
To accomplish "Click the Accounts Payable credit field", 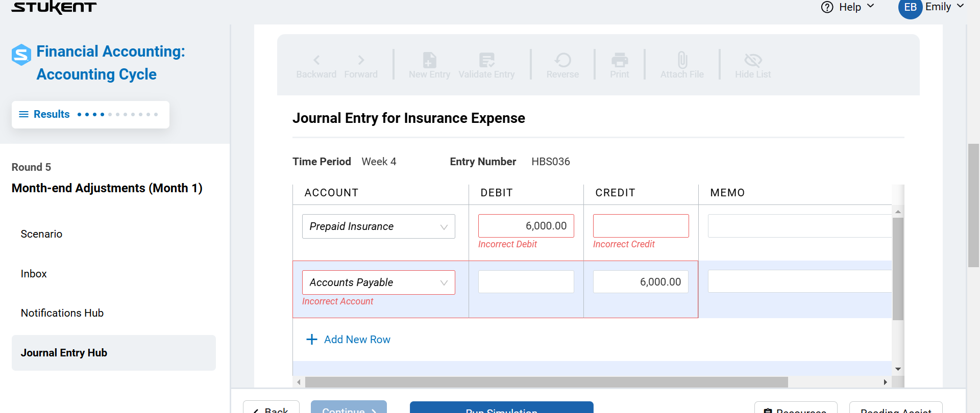I will coord(641,281).
